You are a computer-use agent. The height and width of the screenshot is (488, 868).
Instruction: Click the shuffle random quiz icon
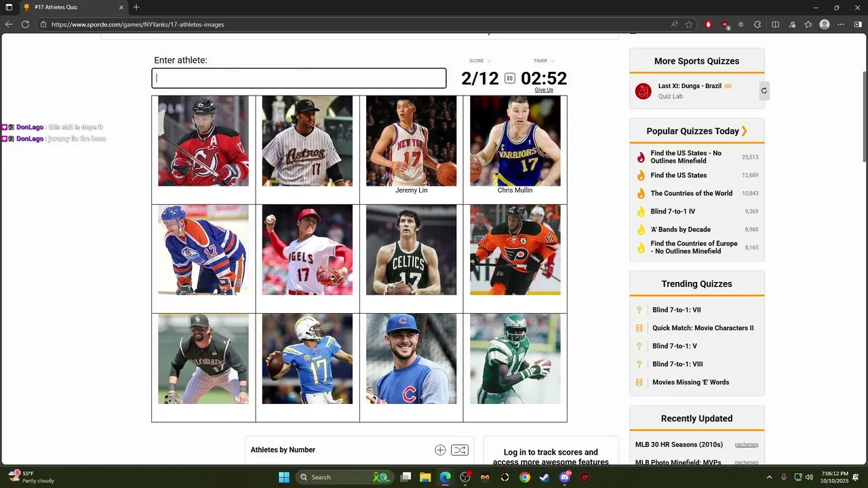459,450
